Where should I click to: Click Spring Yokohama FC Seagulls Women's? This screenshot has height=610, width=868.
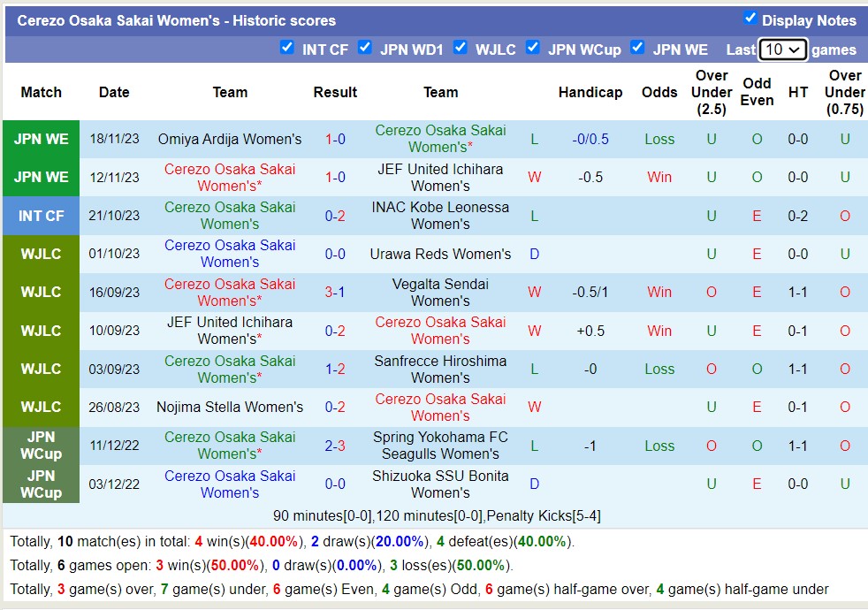click(x=440, y=446)
